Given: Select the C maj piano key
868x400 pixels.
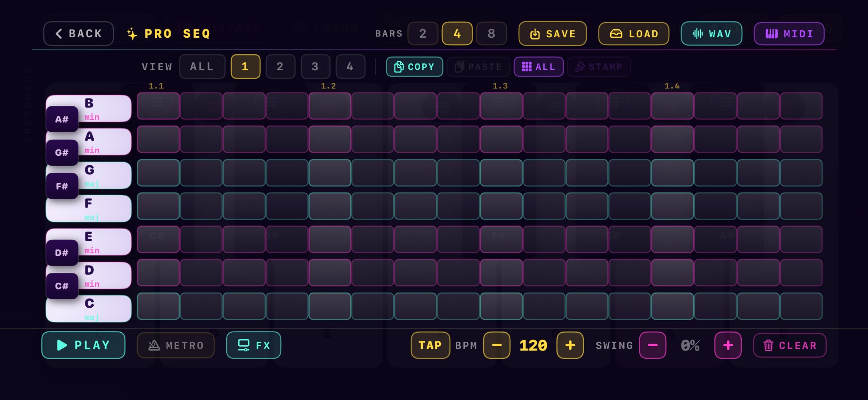Looking at the screenshot, I should coord(89,309).
